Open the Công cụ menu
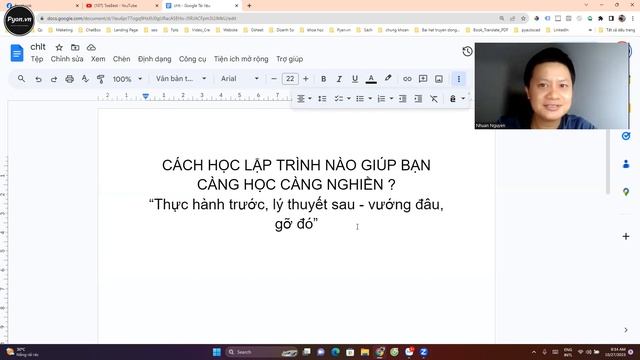Viewport: 640px width, 360px height. 192,59
